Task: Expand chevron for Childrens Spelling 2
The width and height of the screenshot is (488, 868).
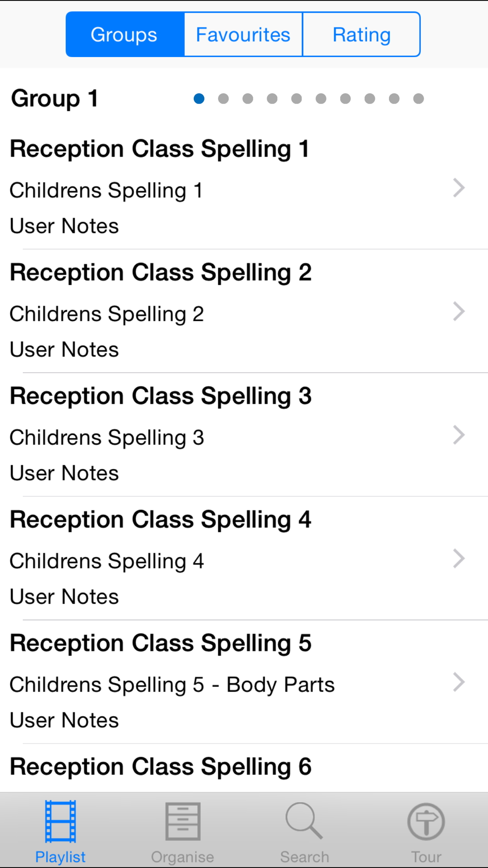Action: click(459, 311)
